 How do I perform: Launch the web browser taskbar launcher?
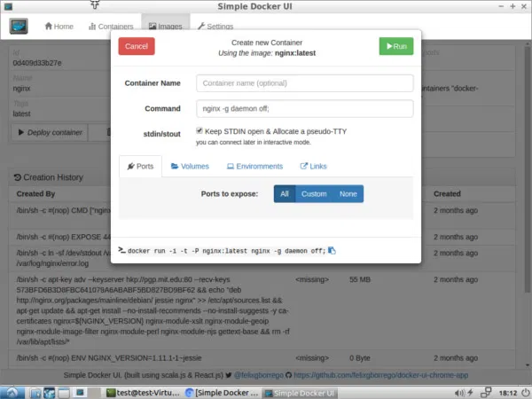pos(50,393)
